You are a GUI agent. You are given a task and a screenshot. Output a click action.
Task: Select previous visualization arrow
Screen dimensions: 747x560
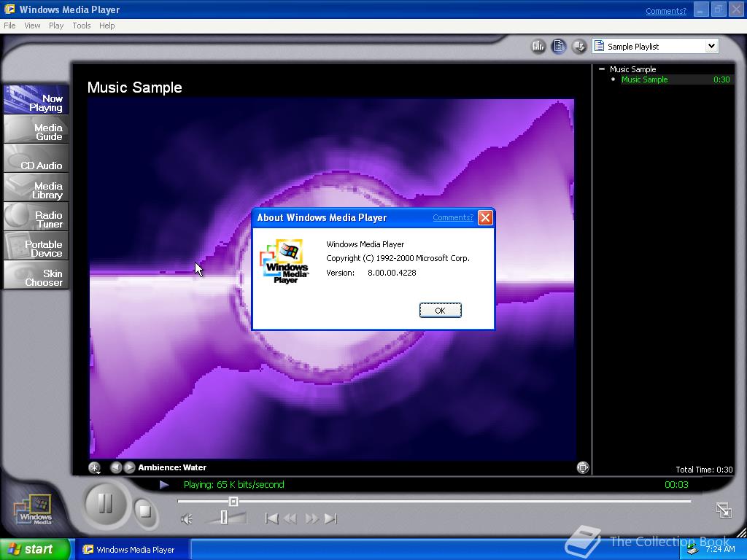[116, 467]
